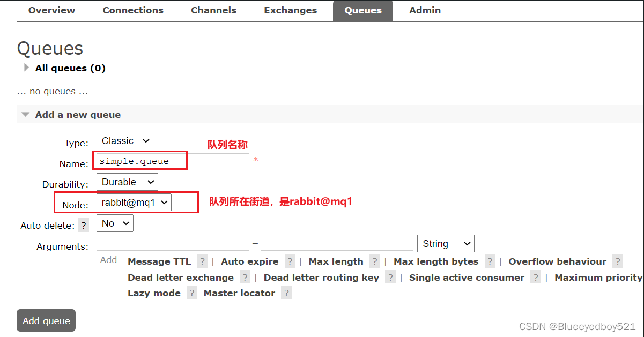The image size is (644, 337).
Task: Open help for Auto delete option
Action: [83, 225]
